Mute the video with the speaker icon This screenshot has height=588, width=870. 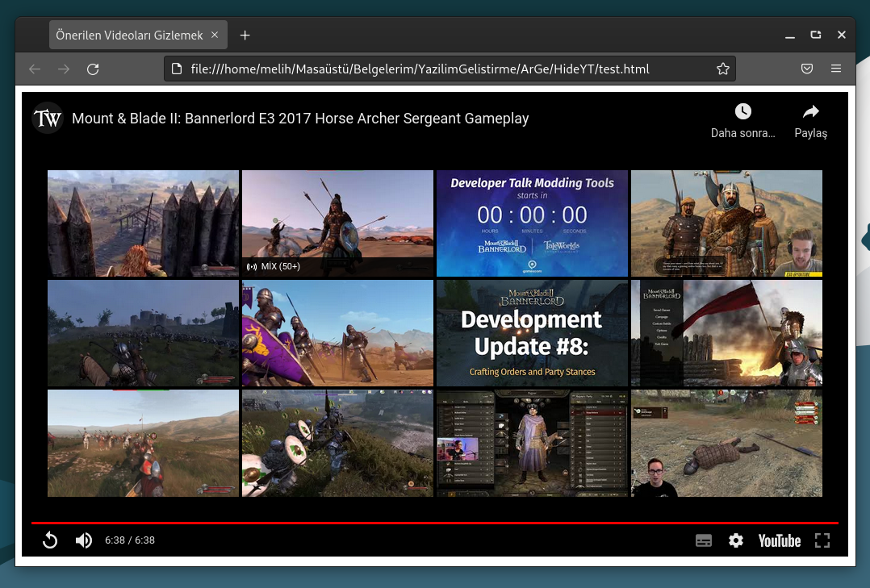point(84,540)
